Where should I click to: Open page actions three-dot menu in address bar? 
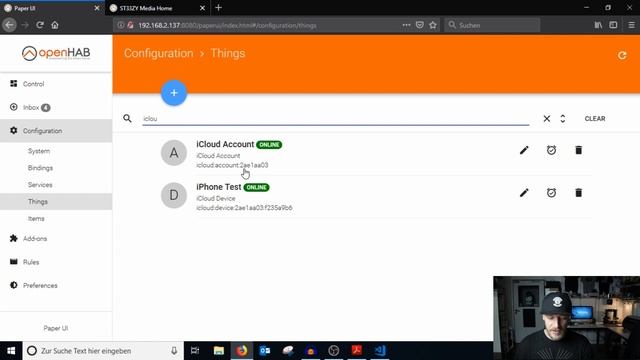coord(406,25)
